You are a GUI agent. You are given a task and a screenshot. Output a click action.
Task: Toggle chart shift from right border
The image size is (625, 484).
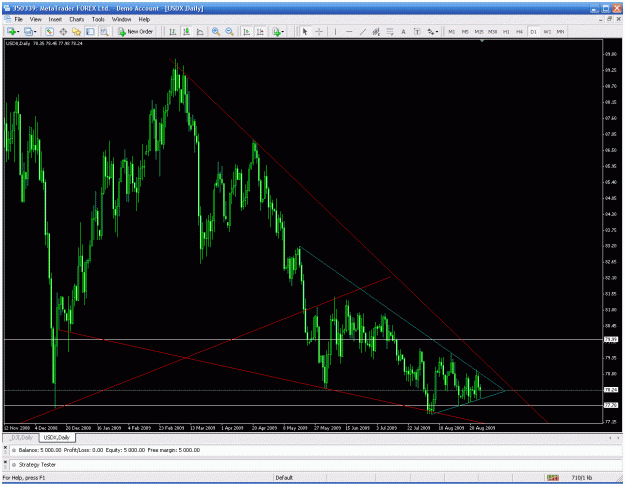260,31
